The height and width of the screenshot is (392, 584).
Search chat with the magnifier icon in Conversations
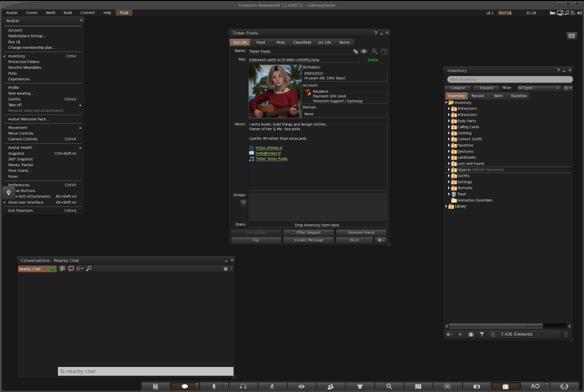[x=89, y=269]
